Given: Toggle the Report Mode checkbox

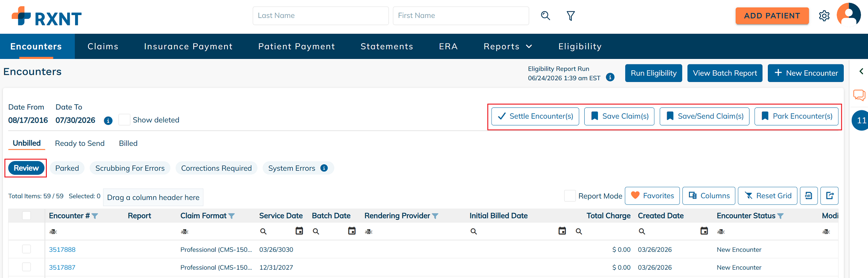Looking at the screenshot, I should pos(570,196).
